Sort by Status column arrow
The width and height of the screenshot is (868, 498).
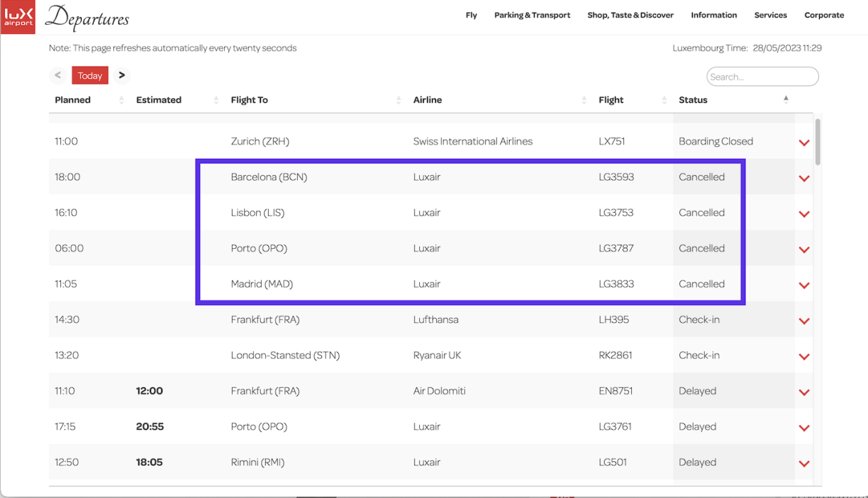click(786, 99)
